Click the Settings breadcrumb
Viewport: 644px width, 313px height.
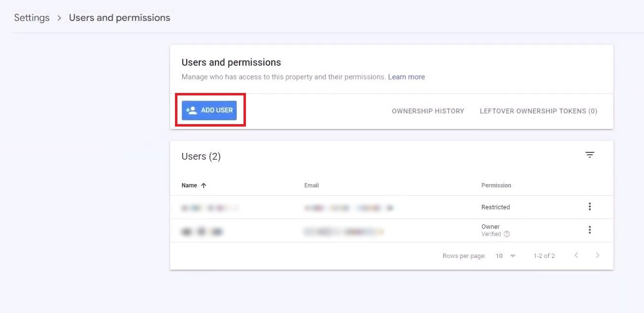point(31,18)
